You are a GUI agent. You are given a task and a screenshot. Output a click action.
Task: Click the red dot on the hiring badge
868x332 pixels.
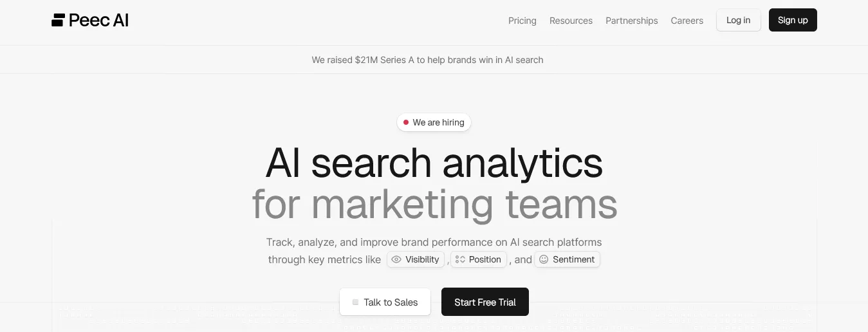406,122
